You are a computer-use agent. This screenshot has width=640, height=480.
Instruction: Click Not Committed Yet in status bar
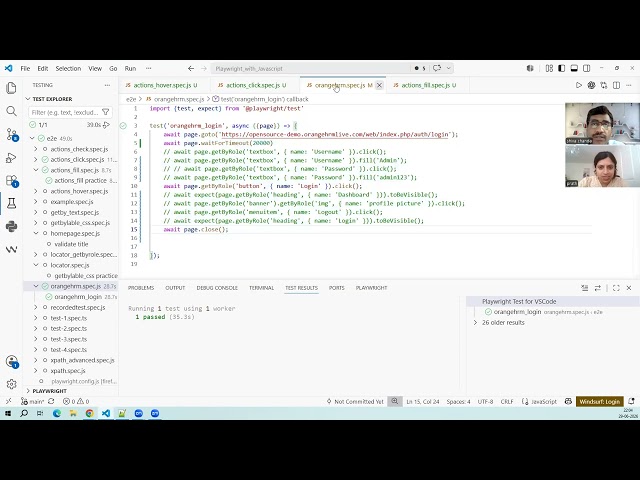[355, 402]
